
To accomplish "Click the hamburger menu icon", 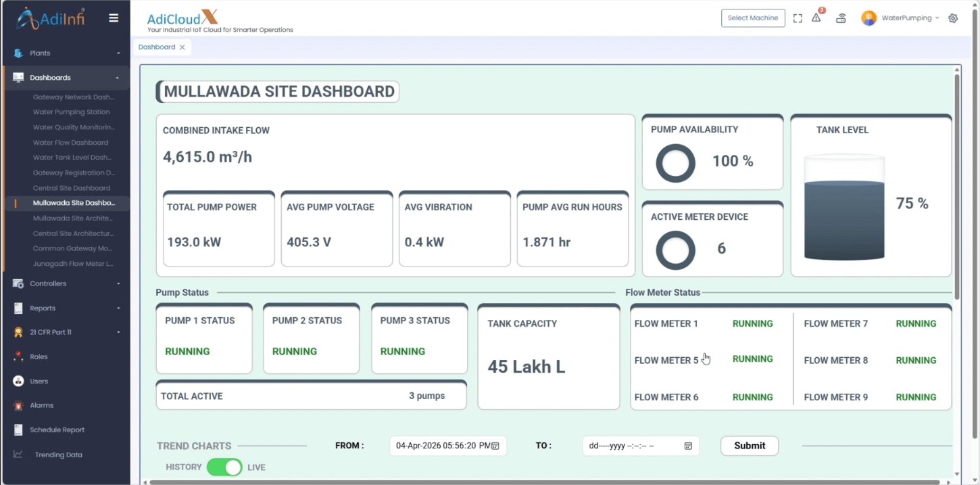I will [114, 18].
